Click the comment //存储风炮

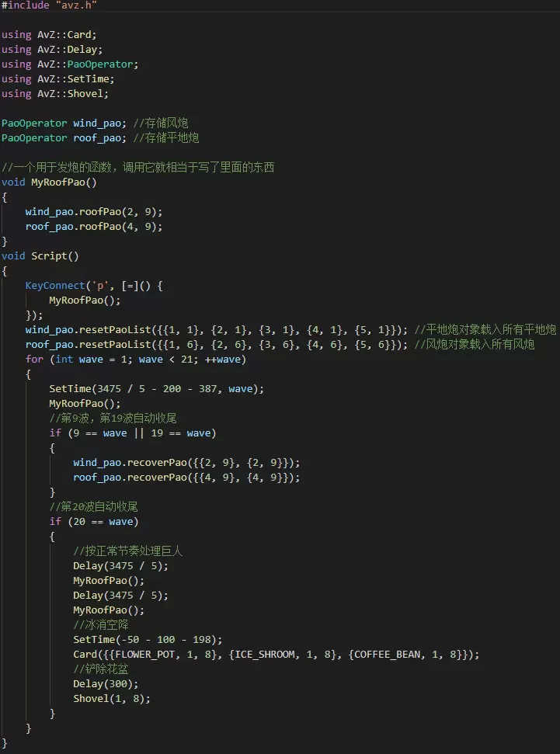160,123
